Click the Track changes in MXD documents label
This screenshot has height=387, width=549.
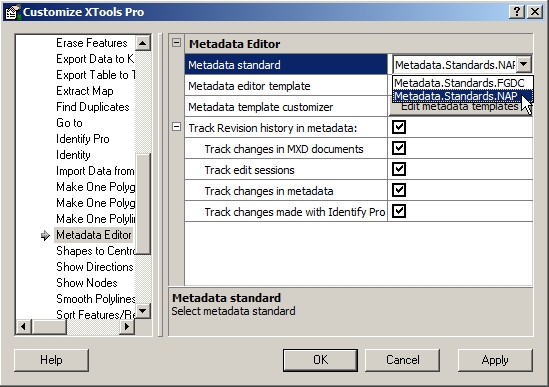pos(284,149)
